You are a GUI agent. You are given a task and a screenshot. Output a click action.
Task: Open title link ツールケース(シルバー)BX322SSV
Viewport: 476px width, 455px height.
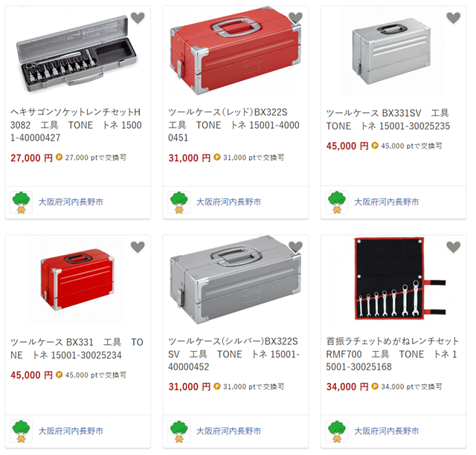point(234,354)
